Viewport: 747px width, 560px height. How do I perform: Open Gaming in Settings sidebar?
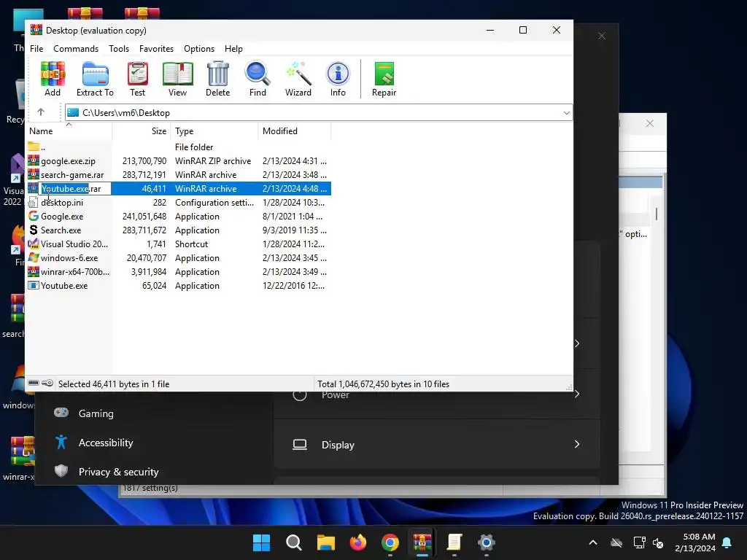coord(96,413)
